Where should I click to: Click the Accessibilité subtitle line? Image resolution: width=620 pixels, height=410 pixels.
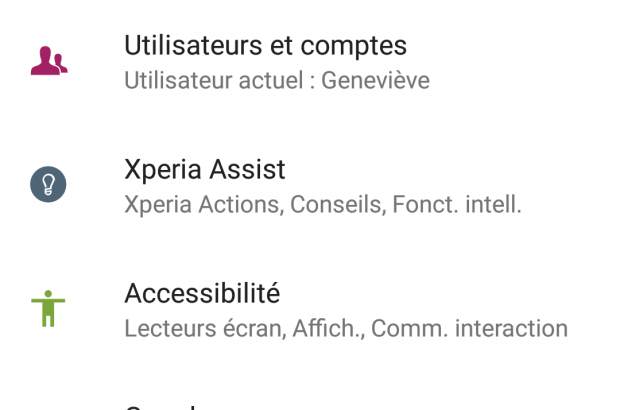pyautogui.click(x=346, y=328)
